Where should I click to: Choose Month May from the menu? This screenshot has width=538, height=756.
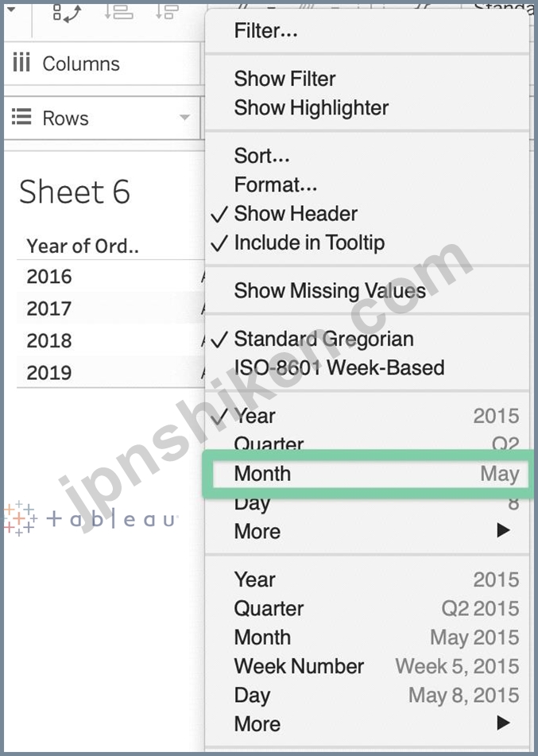pos(375,474)
